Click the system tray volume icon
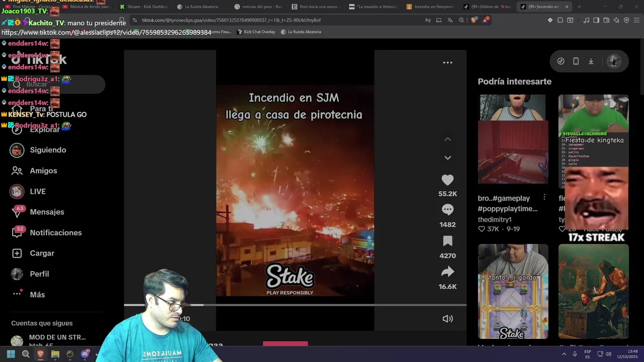The width and height of the screenshot is (644, 362). [x=608, y=354]
